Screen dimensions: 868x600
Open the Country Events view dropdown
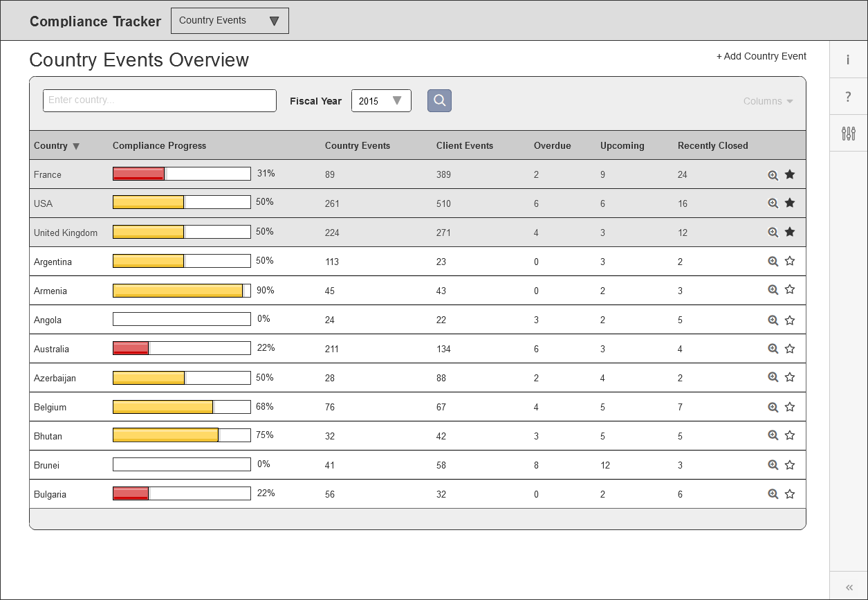pos(230,21)
